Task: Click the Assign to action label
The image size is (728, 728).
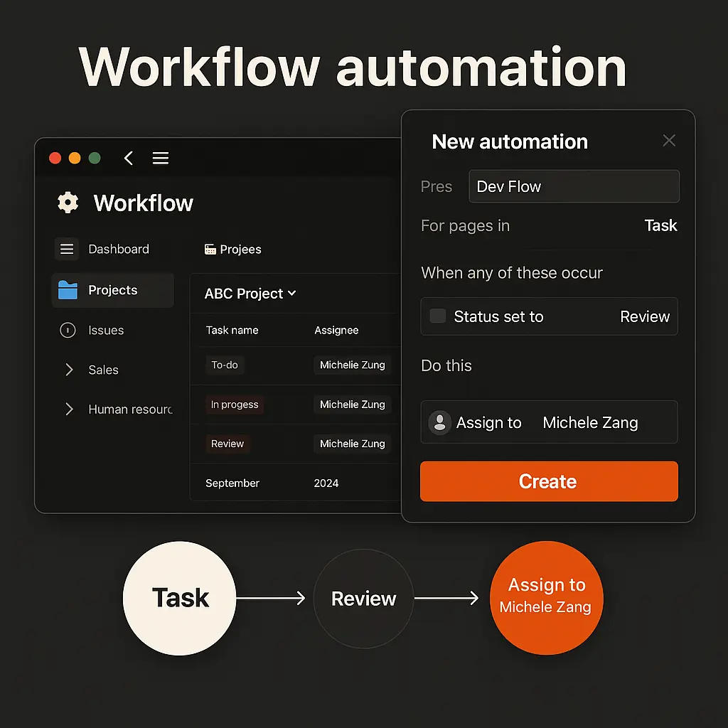Action: [x=489, y=422]
